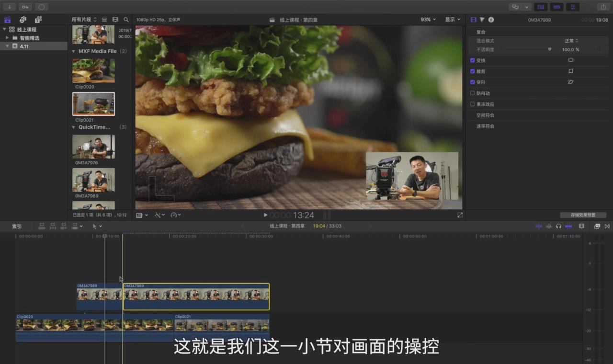Show crop on-screen controls icon

point(570,71)
